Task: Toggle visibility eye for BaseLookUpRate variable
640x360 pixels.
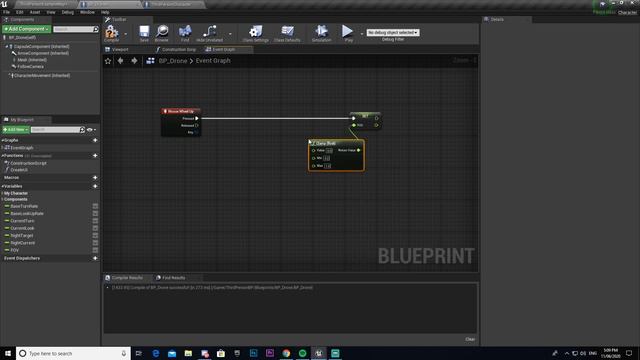Action: click(95, 213)
